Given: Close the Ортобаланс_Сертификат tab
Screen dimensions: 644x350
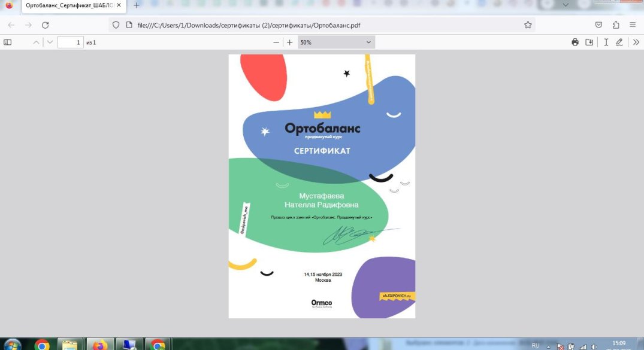Looking at the screenshot, I should [x=119, y=5].
